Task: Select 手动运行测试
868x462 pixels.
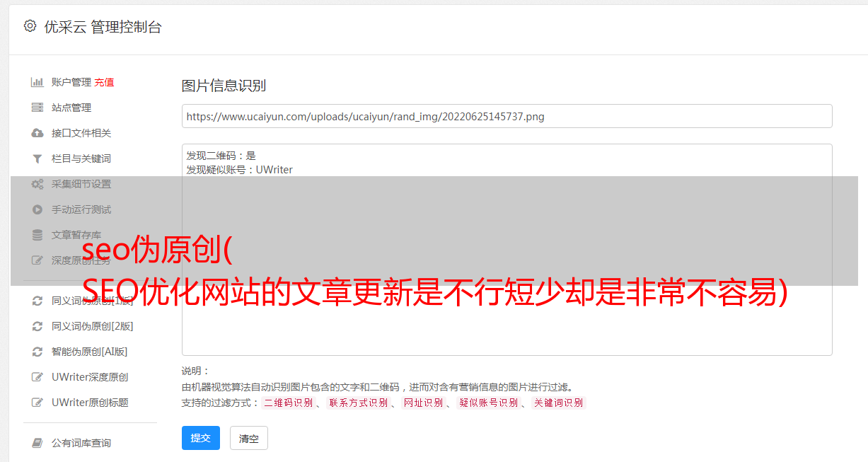Action: point(81,209)
